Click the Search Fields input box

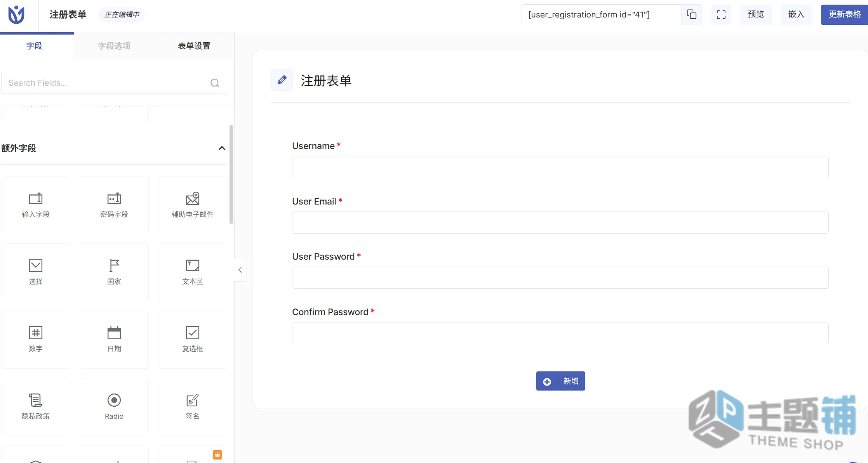[x=114, y=83]
